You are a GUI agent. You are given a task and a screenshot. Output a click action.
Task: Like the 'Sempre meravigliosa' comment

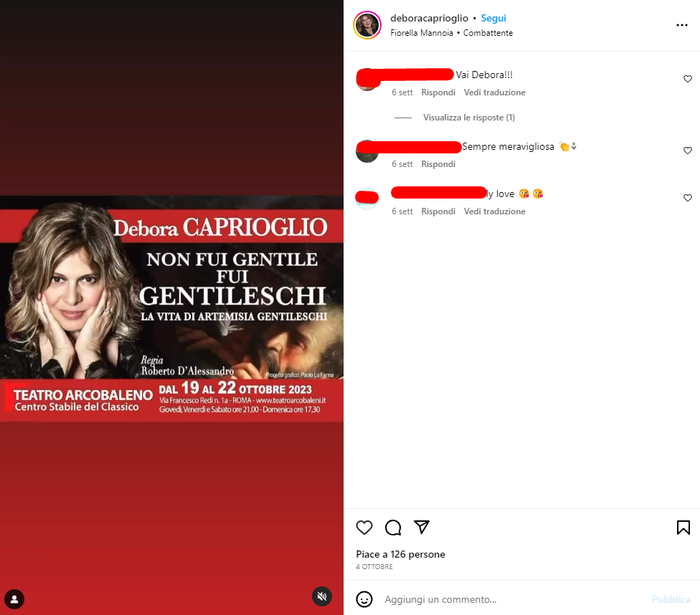[x=688, y=151]
